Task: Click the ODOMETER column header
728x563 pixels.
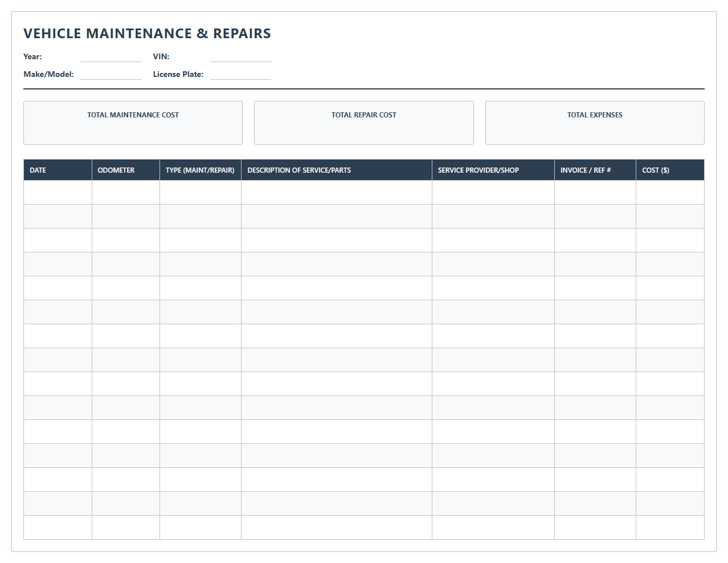Action: coord(126,170)
